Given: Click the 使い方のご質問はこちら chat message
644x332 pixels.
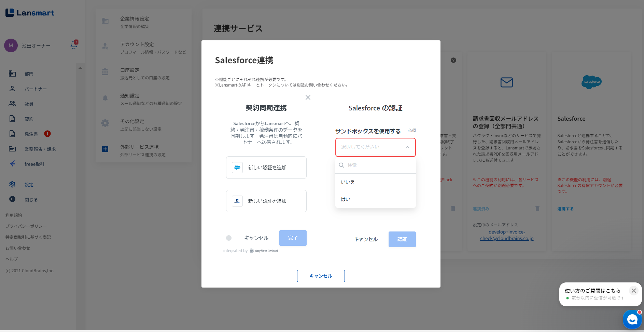Looking at the screenshot, I should (x=593, y=291).
